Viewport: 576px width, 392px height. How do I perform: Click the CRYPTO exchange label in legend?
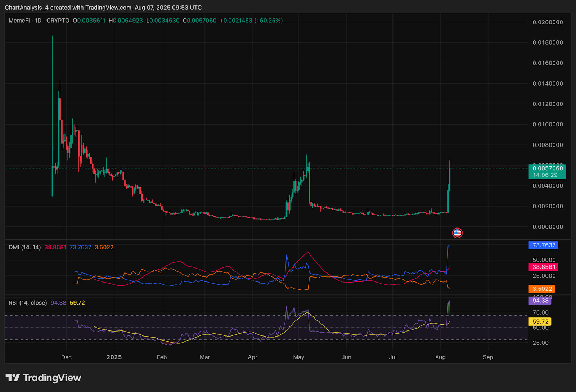[58, 21]
